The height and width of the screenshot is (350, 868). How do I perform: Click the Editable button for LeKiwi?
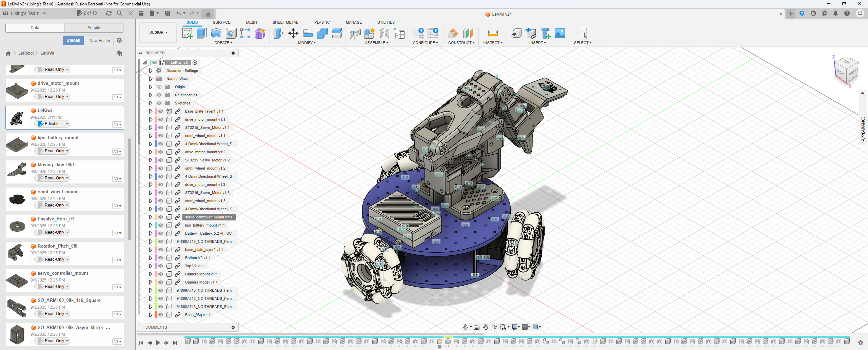pyautogui.click(x=52, y=124)
